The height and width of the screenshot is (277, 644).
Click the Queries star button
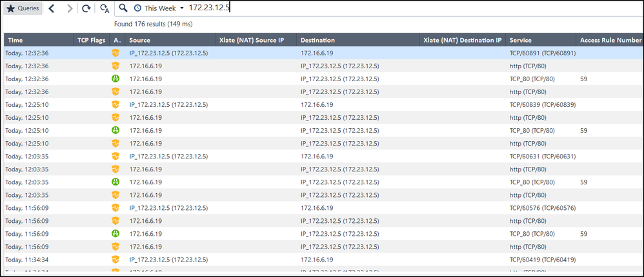click(23, 8)
